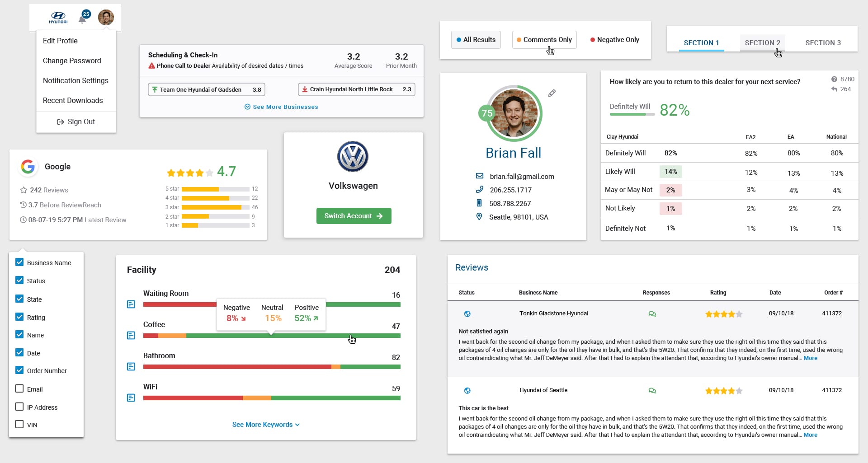868x463 pixels.
Task: Click the mobile icon beside 508.788.2267
Action: pyautogui.click(x=479, y=203)
